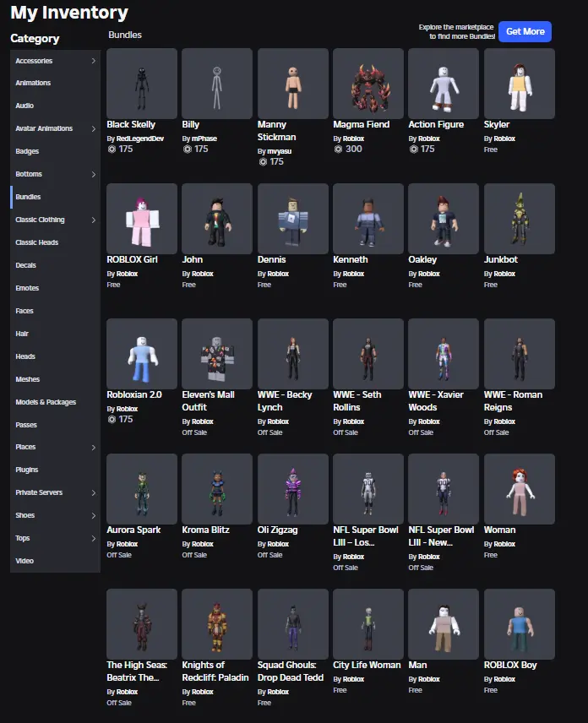The image size is (588, 723).
Task: Expand the Bottoms category arrow
Action: pyautogui.click(x=93, y=174)
